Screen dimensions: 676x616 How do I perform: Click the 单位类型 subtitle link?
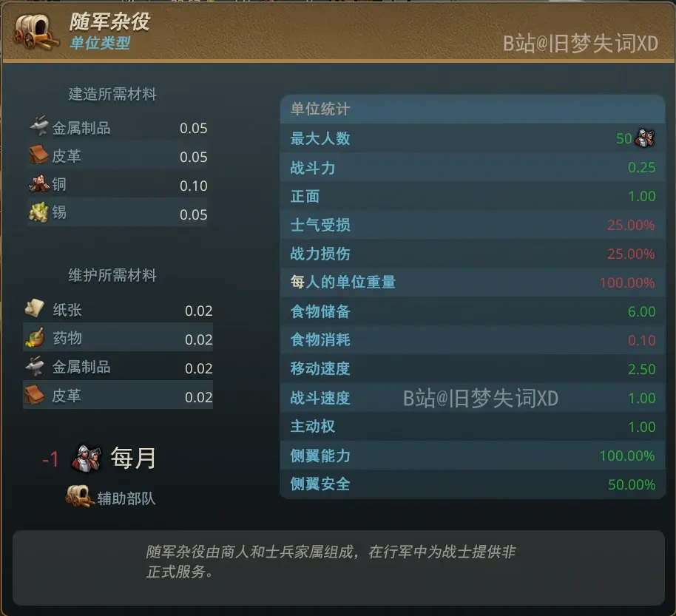[100, 43]
